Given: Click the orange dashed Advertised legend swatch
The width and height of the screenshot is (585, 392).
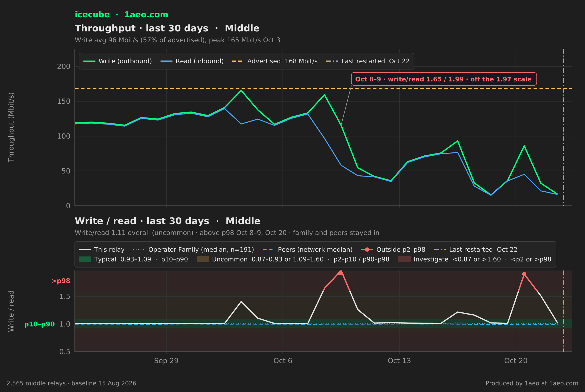Looking at the screenshot, I should pyautogui.click(x=238, y=61).
